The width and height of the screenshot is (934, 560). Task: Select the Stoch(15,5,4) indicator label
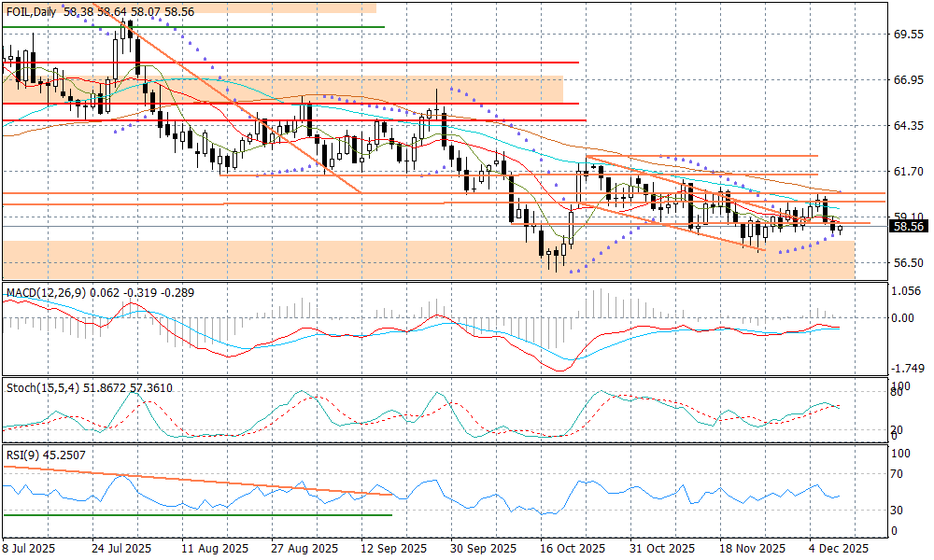44,387
